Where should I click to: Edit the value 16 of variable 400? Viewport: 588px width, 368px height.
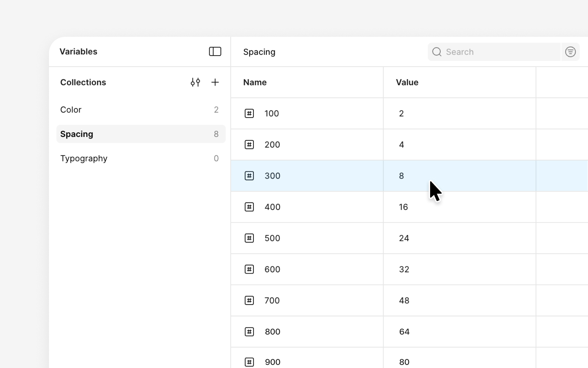404,207
